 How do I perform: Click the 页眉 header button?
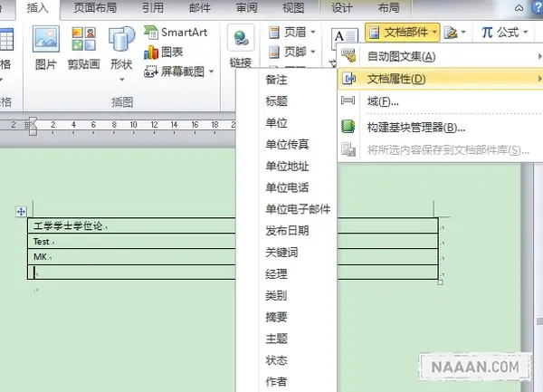(286, 33)
